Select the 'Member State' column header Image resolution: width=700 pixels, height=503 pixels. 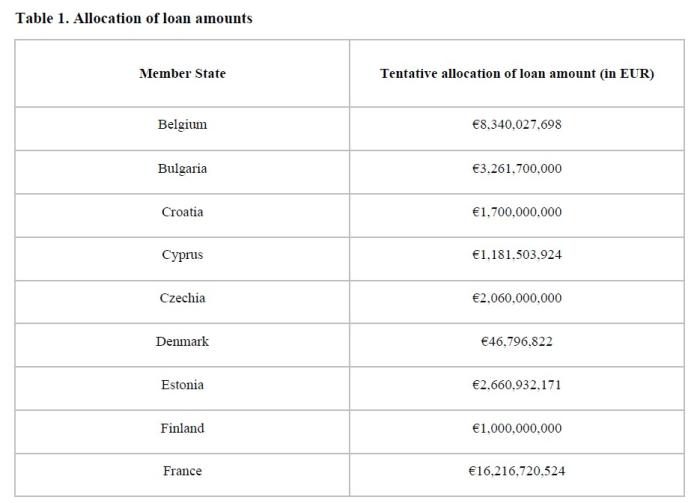182,73
